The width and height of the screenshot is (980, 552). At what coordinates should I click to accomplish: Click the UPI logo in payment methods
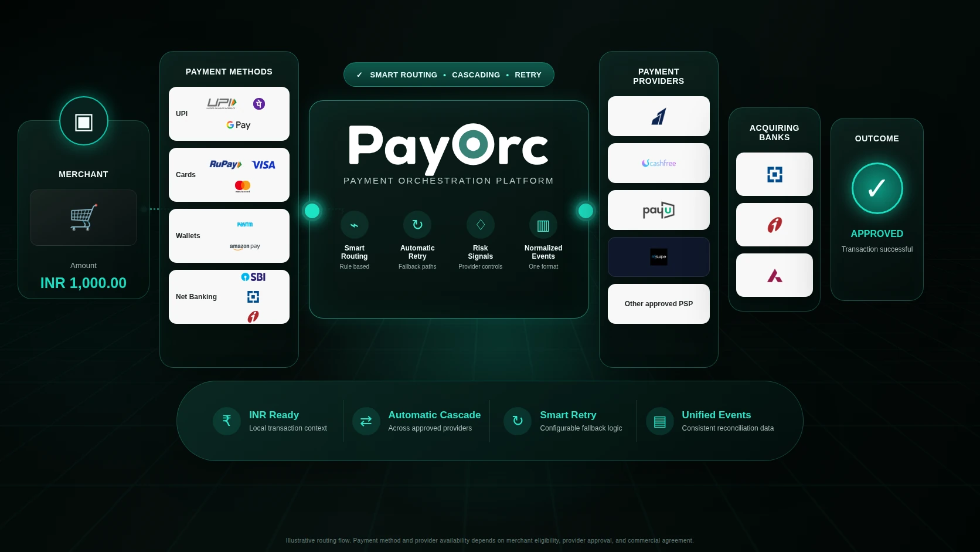coord(222,104)
